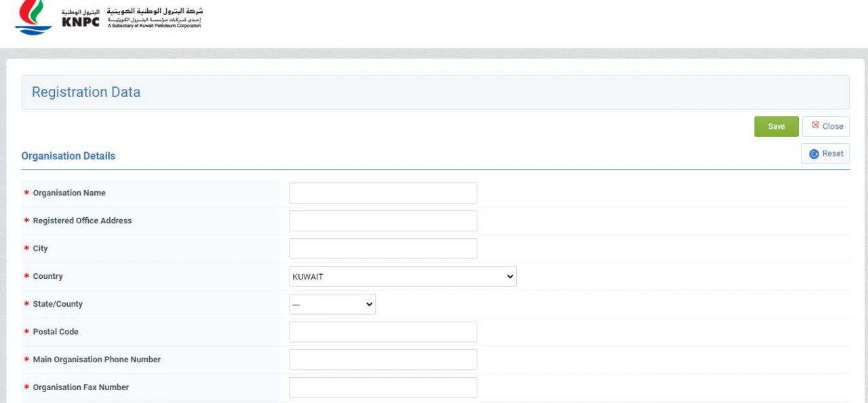Click the red asterisk beside Country
The width and height of the screenshot is (868, 403).
point(25,276)
